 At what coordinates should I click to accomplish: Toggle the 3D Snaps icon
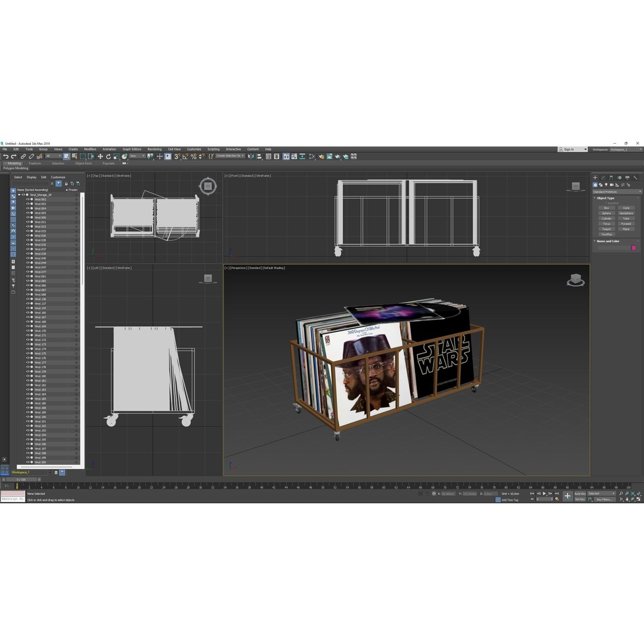pyautogui.click(x=177, y=156)
